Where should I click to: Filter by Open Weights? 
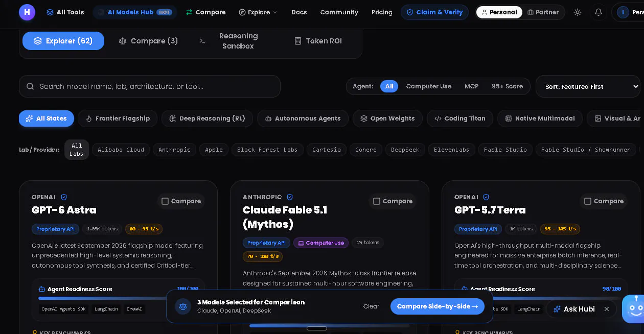pyautogui.click(x=387, y=118)
